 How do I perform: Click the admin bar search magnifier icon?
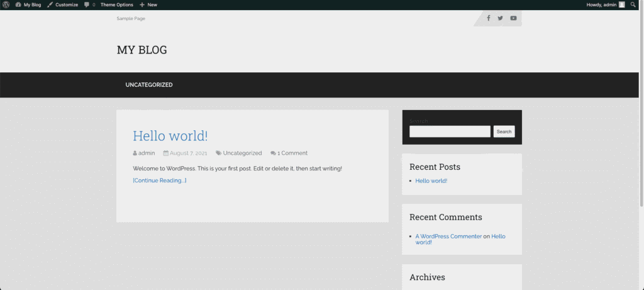[633, 4]
